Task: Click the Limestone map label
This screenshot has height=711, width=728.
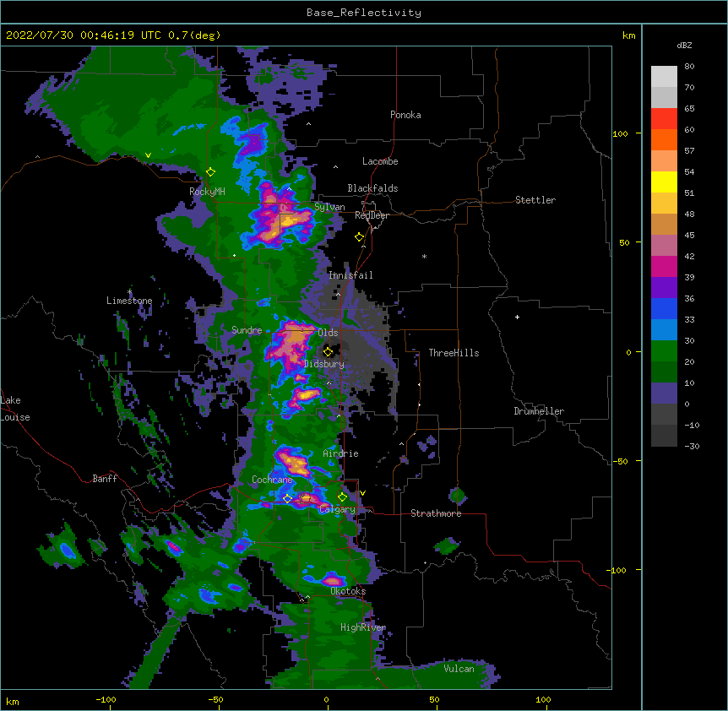Action: coord(129,301)
